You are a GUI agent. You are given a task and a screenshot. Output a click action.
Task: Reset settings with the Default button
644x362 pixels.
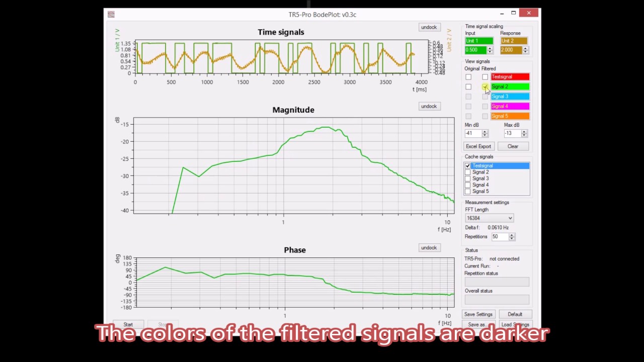(x=515, y=314)
